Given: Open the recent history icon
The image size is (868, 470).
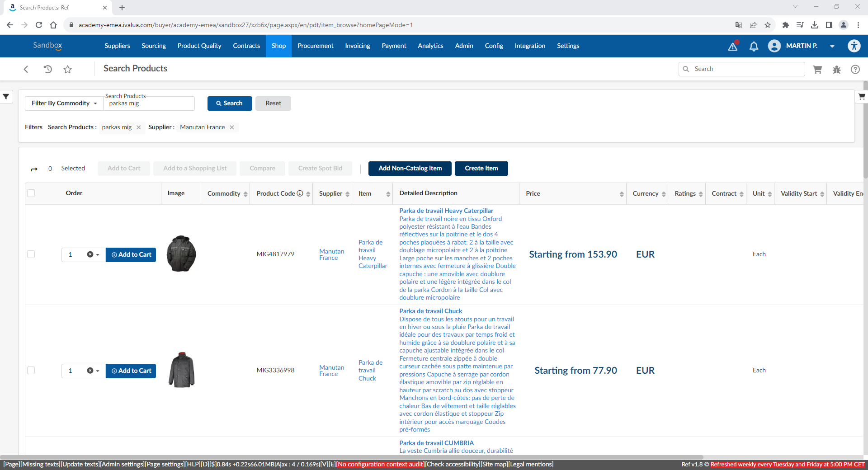Looking at the screenshot, I should (x=47, y=69).
